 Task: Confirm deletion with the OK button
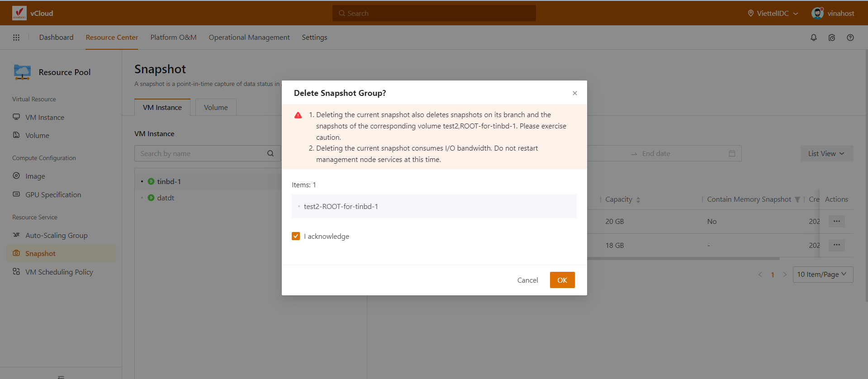tap(562, 280)
